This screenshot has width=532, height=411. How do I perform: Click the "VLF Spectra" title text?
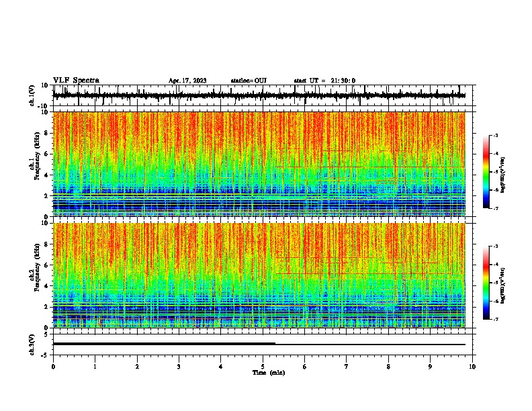click(x=76, y=81)
